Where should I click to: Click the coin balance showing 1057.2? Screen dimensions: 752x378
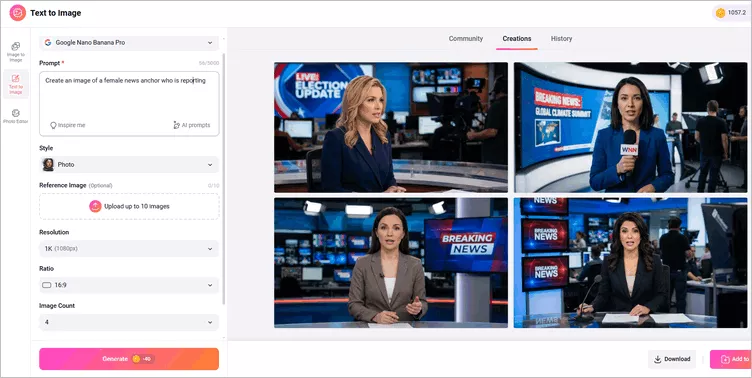click(731, 13)
